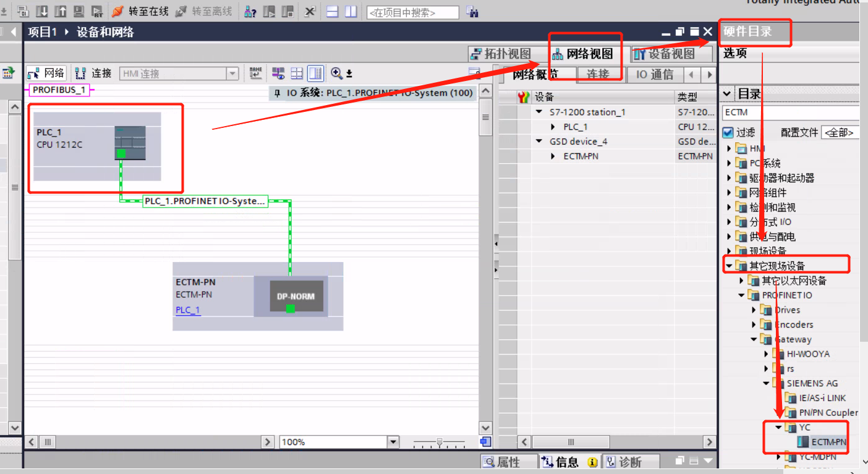This screenshot has width=868, height=474.
Task: Click the Go offline toolbar icon
Action: coord(181,11)
